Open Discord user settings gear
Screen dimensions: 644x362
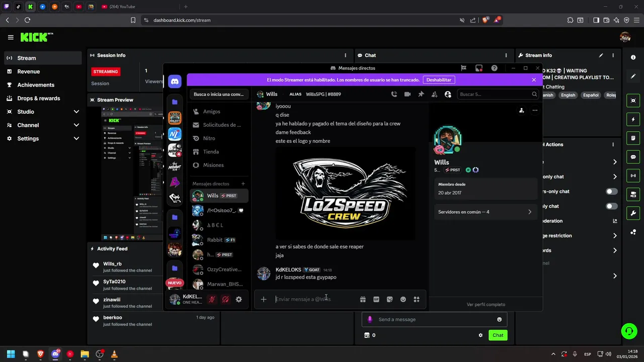[x=239, y=299]
